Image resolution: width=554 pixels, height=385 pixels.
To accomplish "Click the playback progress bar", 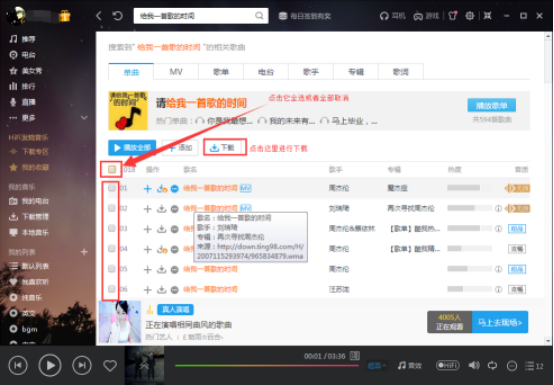I will coord(267,366).
